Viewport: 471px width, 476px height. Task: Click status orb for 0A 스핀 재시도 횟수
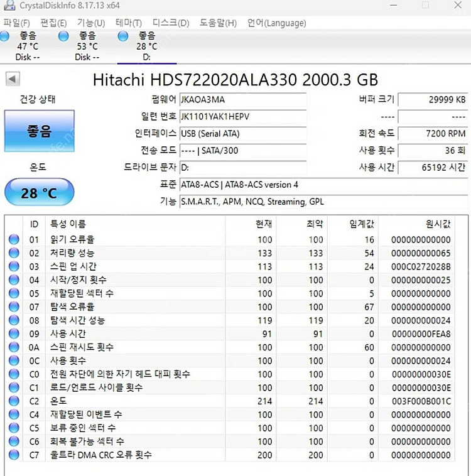tap(14, 347)
